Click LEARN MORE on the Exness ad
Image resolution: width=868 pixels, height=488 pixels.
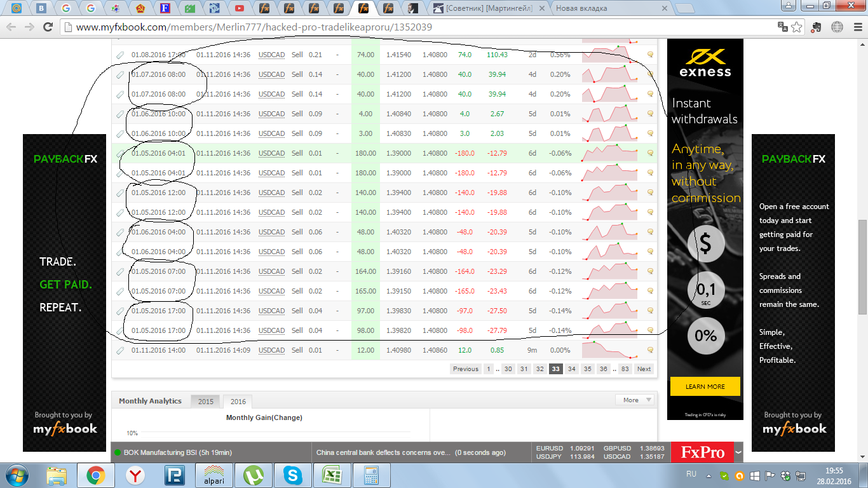coord(705,386)
